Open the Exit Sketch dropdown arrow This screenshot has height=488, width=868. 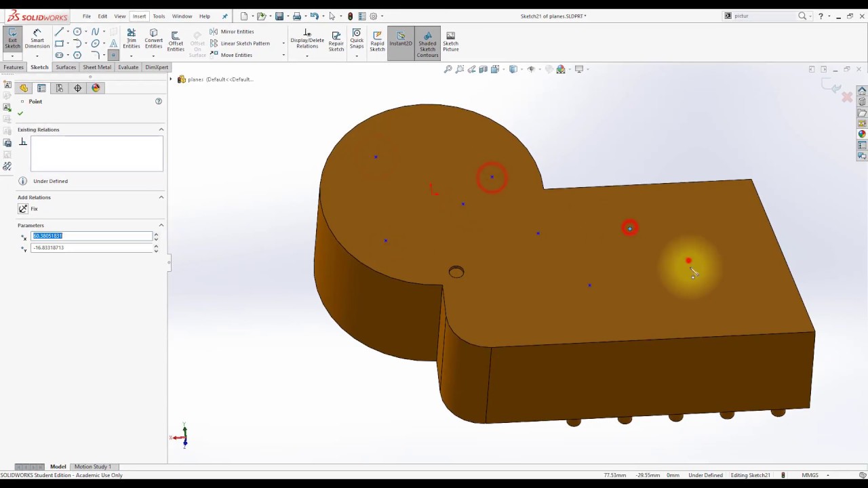click(12, 56)
